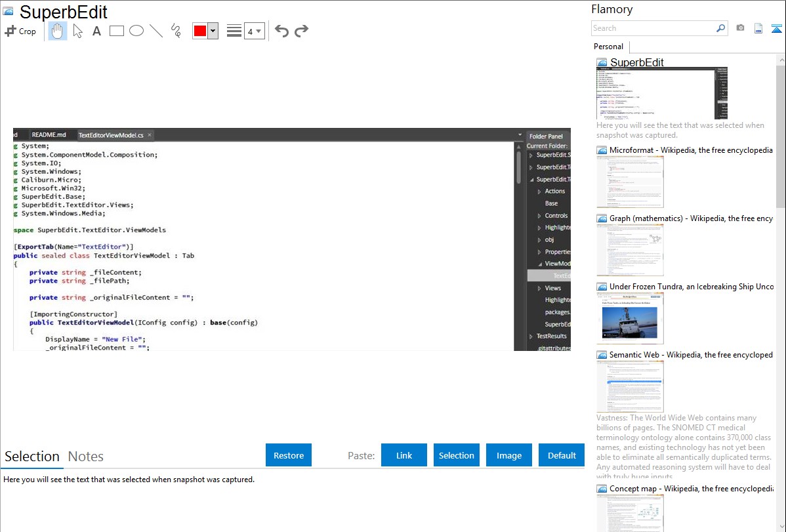Pick the ellipse shape tool
Image resolution: width=786 pixels, height=532 pixels.
click(x=136, y=31)
